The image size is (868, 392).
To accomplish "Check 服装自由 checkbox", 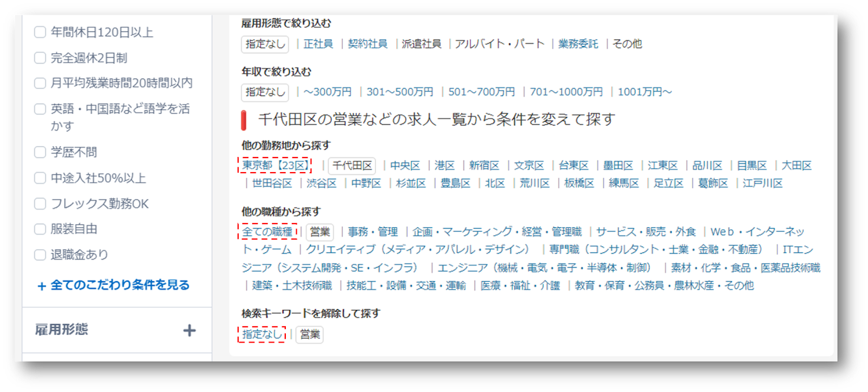I will point(40,229).
